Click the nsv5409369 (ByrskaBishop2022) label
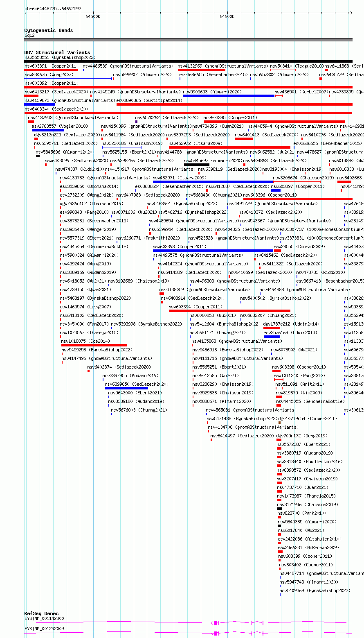This screenshot has width=364, height=638. point(315,590)
